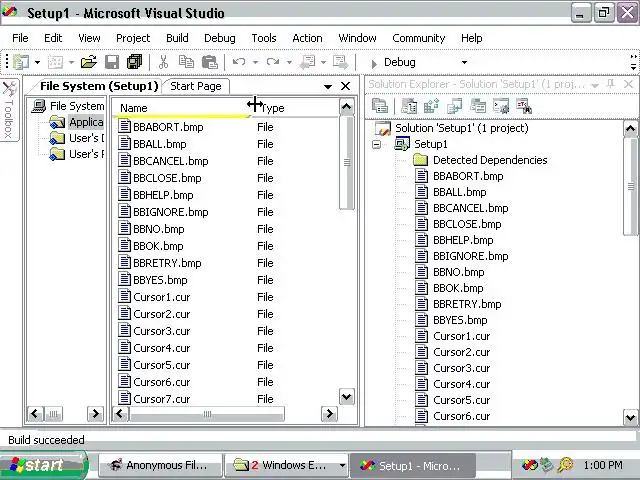The height and width of the screenshot is (480, 640).
Task: Sort file list by Name column
Action: click(x=181, y=108)
